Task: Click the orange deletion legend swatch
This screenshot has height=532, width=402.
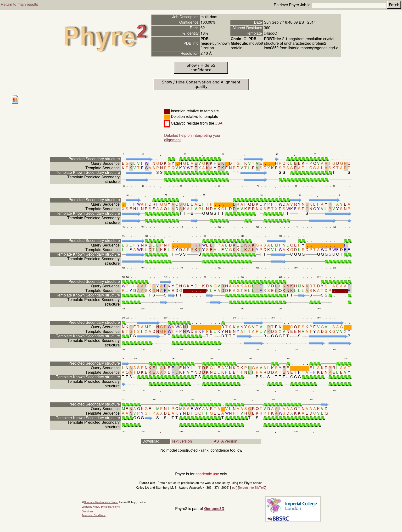Action: tap(167, 117)
